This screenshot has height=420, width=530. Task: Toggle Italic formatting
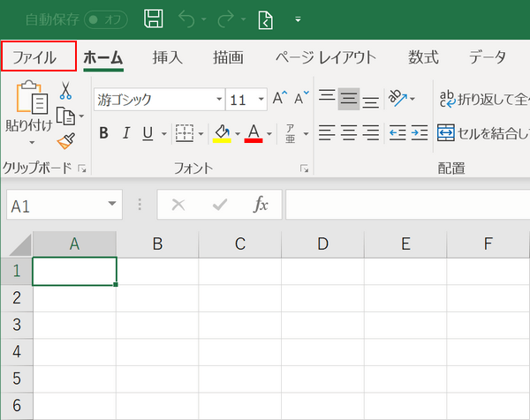(x=126, y=133)
